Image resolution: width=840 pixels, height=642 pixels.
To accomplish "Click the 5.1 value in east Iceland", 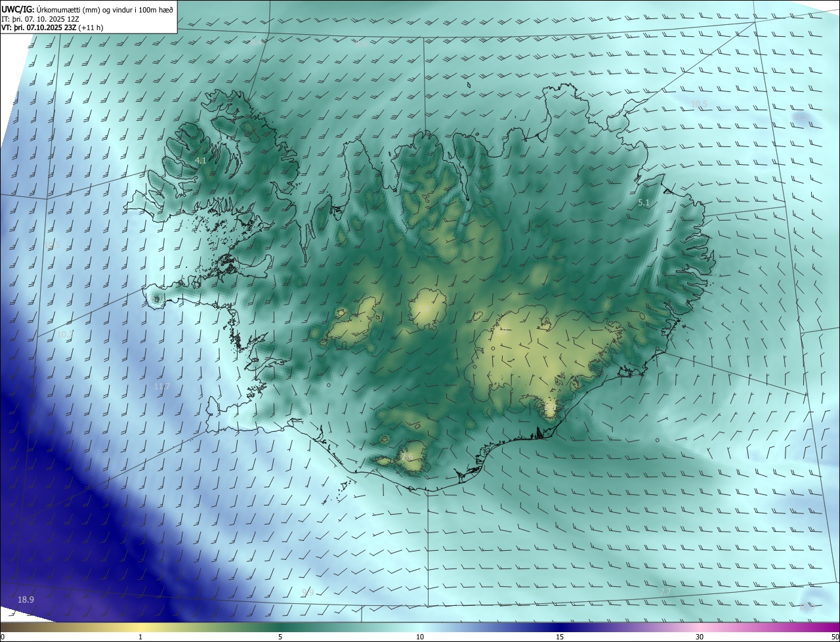I will point(644,203).
